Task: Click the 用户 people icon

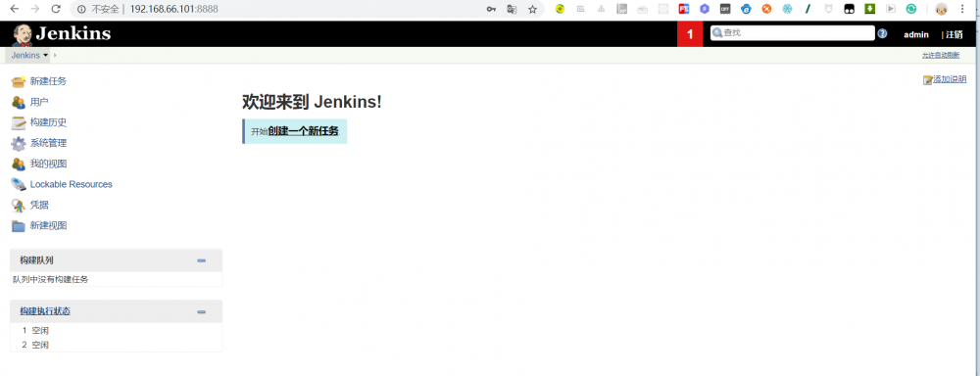Action: (18, 102)
